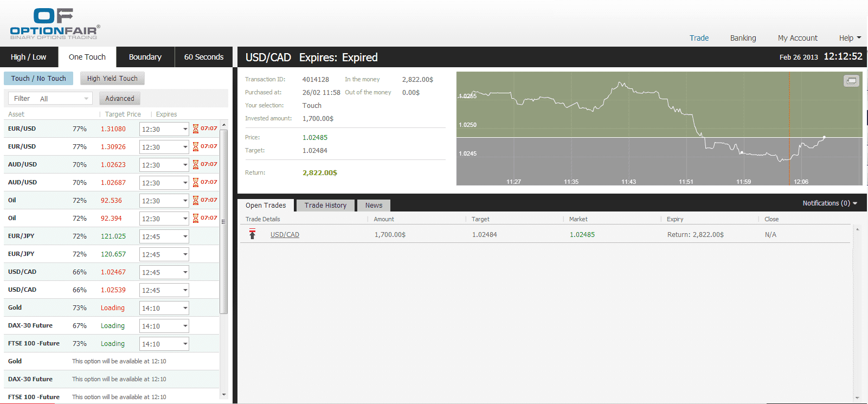
Task: Toggle the Advanced filter button
Action: [x=119, y=98]
